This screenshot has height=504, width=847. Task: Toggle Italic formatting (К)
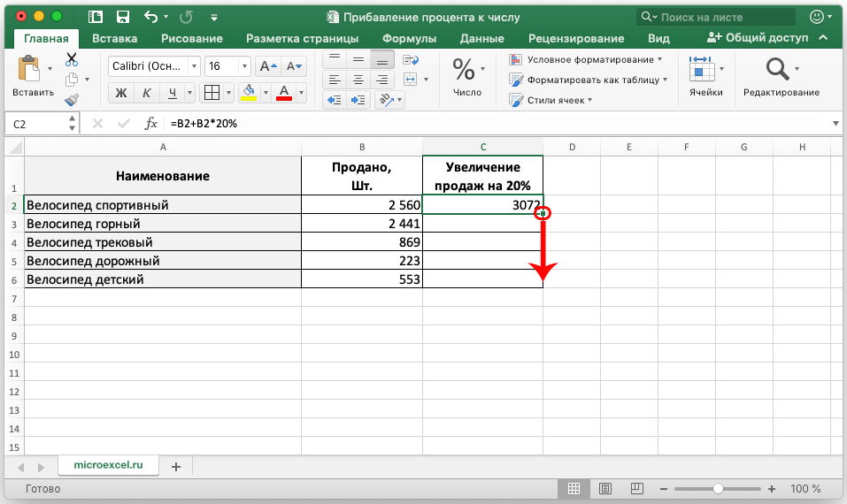(x=148, y=93)
